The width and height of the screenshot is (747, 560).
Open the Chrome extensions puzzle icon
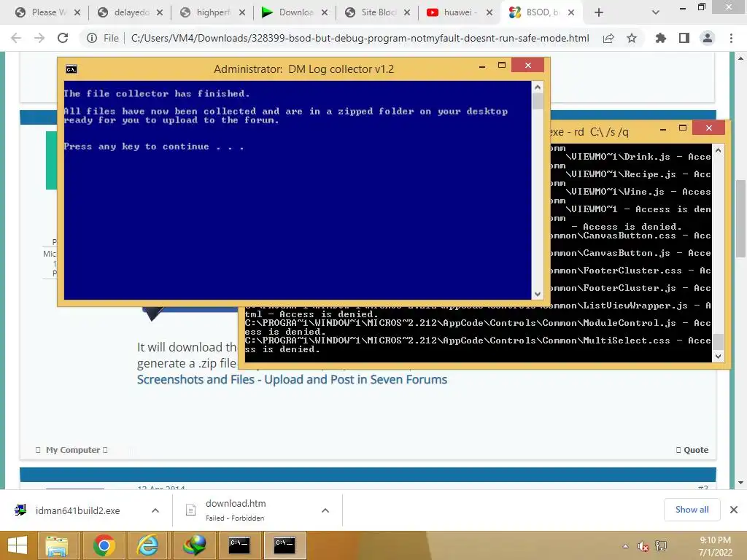661,38
